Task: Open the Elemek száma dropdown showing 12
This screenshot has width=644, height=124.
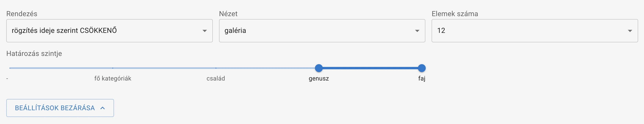Action: (535, 31)
